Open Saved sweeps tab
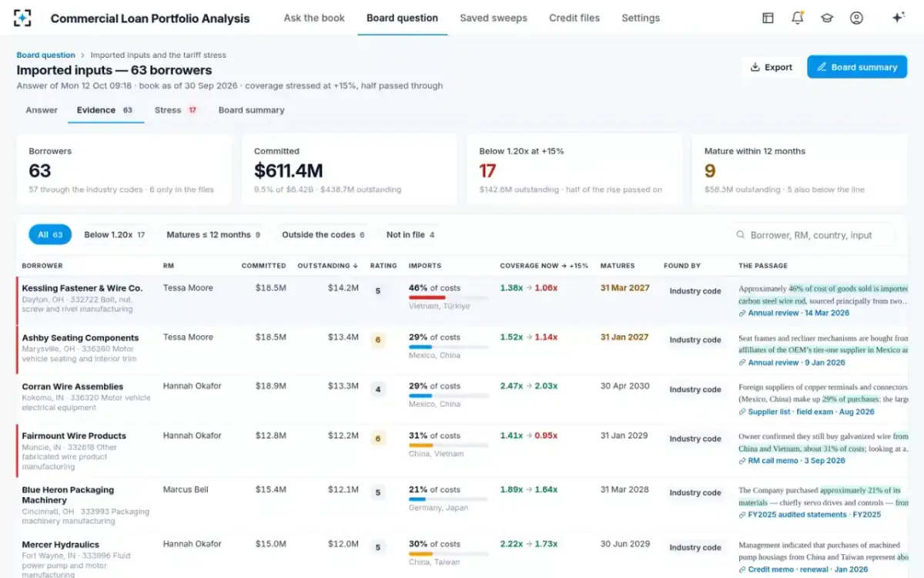Image resolution: width=924 pixels, height=578 pixels. pyautogui.click(x=494, y=18)
